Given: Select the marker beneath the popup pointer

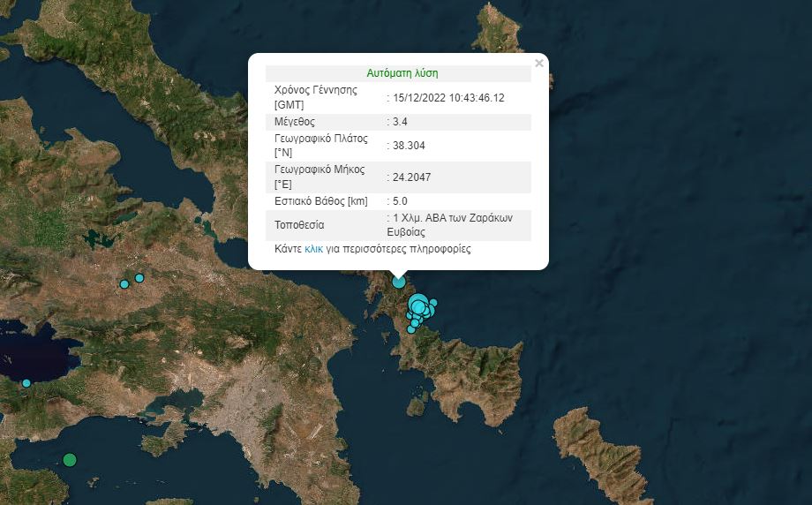Looking at the screenshot, I should (399, 282).
